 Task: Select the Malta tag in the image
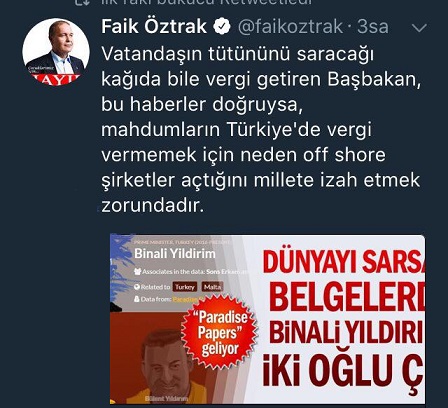[x=212, y=287]
